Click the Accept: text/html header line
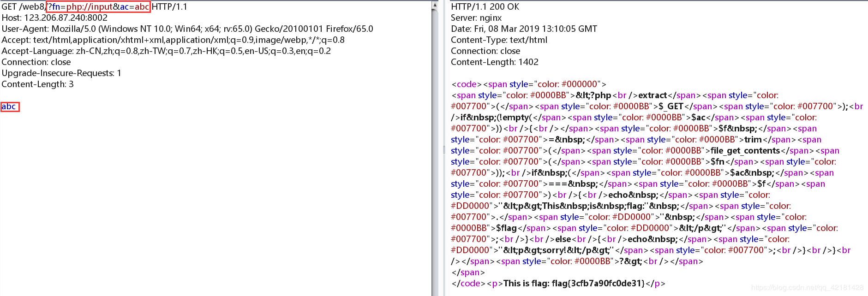 tap(173, 40)
